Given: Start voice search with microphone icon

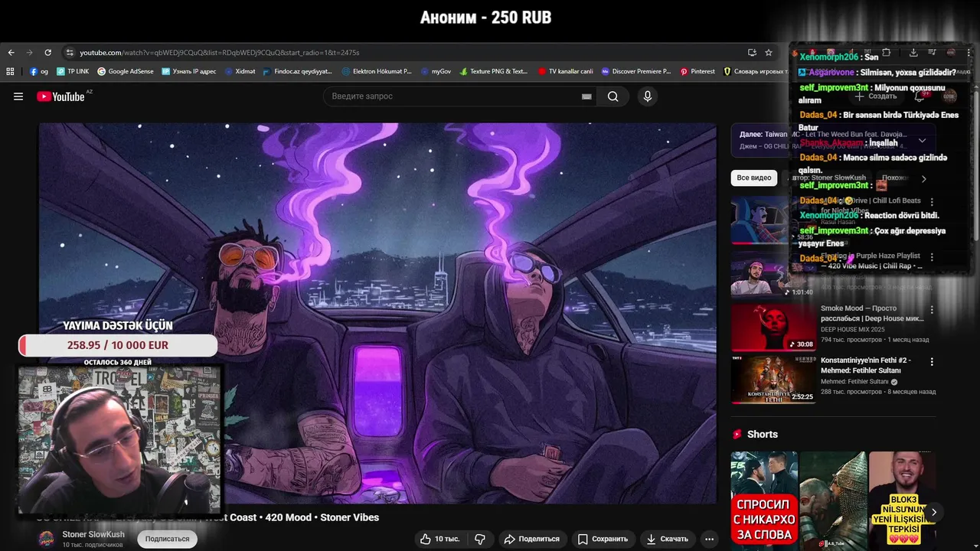Looking at the screenshot, I should 648,96.
